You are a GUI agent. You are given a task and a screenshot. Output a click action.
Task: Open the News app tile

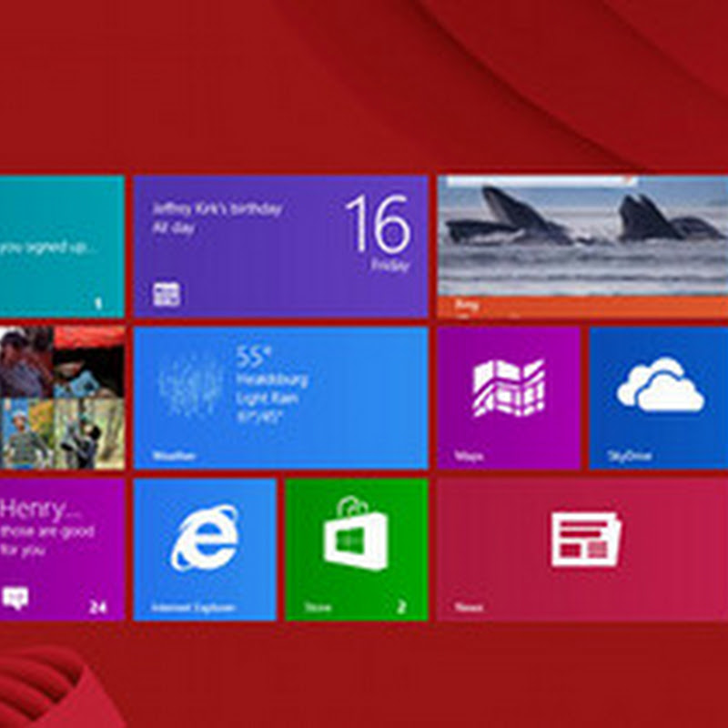coord(582,550)
